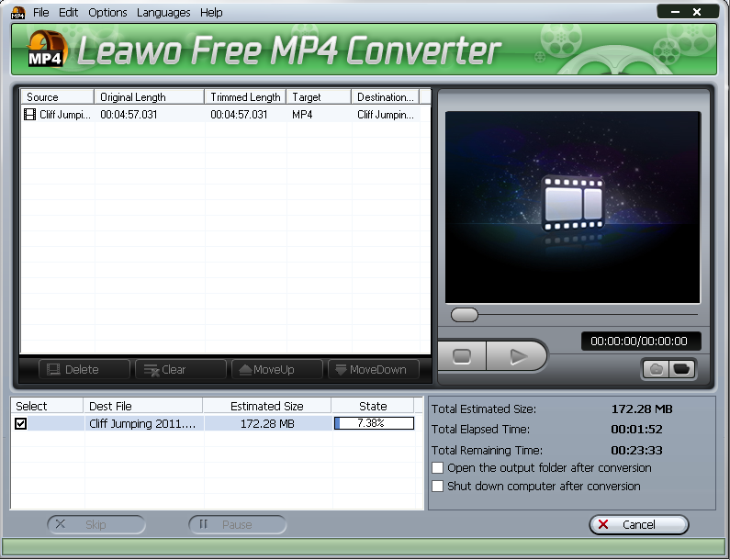Viewport: 730px width, 560px height.
Task: Open the Edit menu
Action: coord(69,13)
